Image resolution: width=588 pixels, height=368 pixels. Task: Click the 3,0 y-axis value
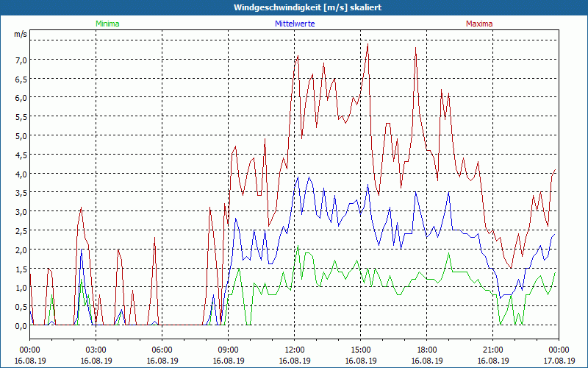pyautogui.click(x=21, y=212)
